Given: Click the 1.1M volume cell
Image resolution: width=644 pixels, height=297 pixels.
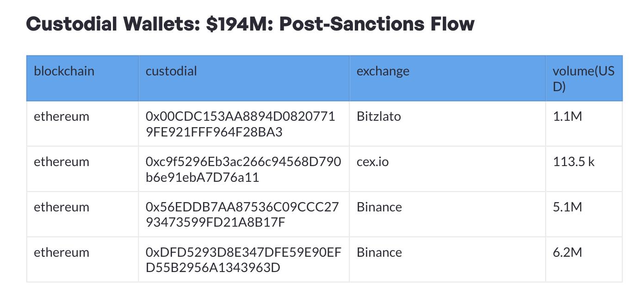Looking at the screenshot, I should click(567, 117).
